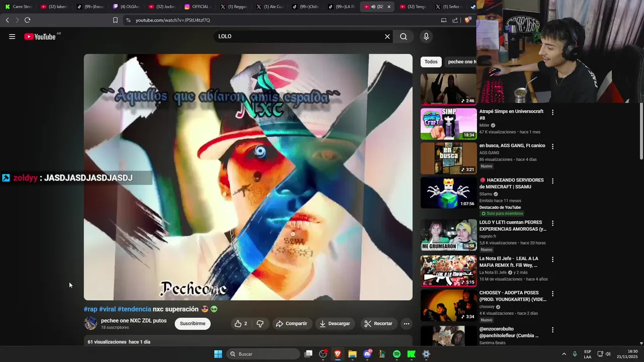Screen dimensions: 644x362
Task: Open the Atrapé Simps en Universocraft thumbnail
Action: click(448, 124)
